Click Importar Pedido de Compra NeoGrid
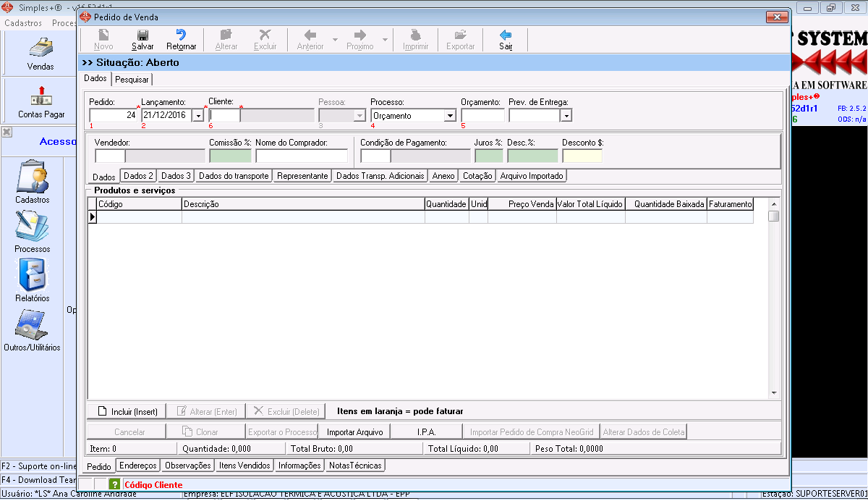 click(x=532, y=431)
